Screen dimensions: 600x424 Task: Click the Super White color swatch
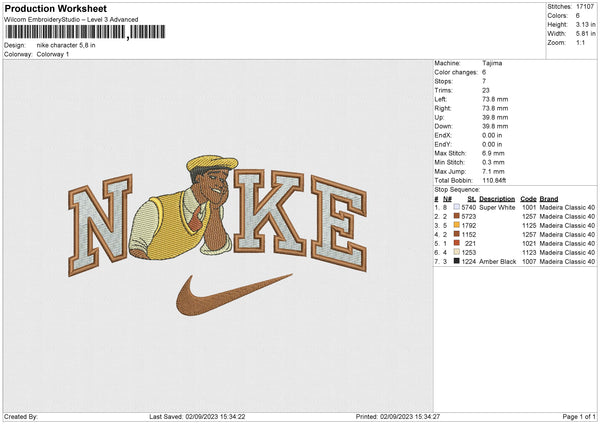(x=456, y=207)
